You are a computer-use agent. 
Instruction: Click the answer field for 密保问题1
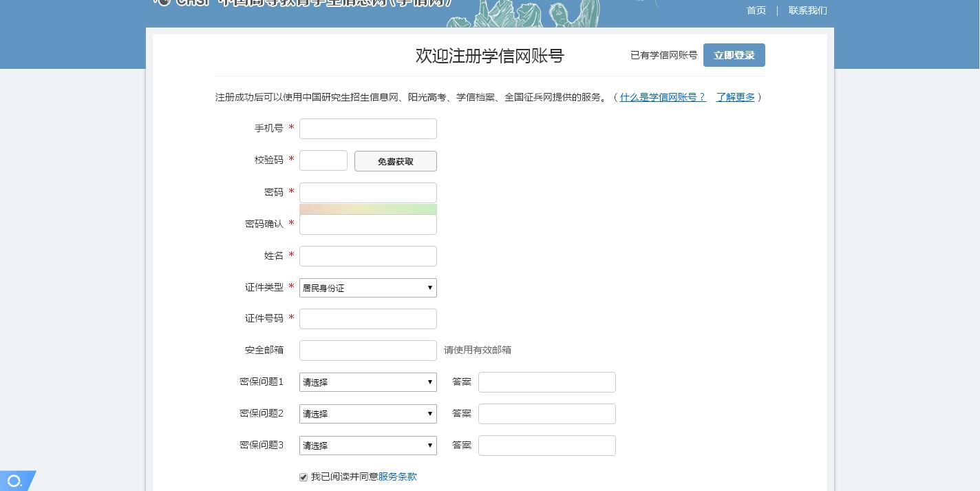546,382
